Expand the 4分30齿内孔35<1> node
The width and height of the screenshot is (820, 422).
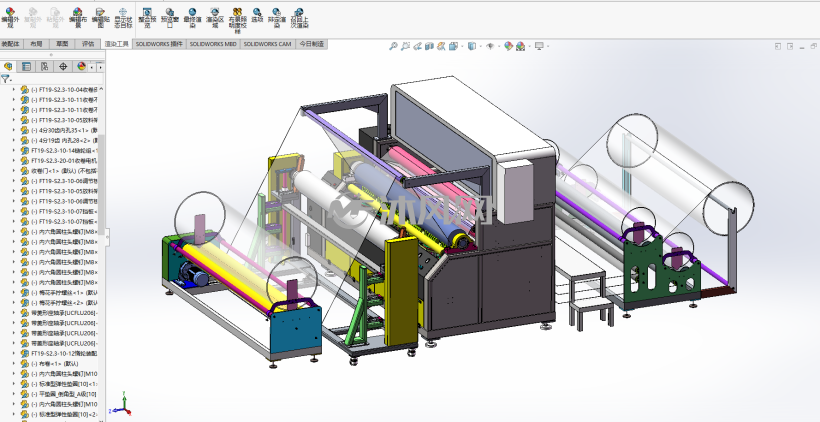14,130
